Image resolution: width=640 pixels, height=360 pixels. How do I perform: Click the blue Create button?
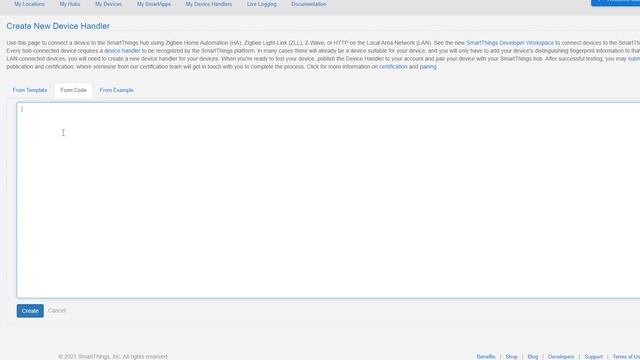(x=30, y=311)
